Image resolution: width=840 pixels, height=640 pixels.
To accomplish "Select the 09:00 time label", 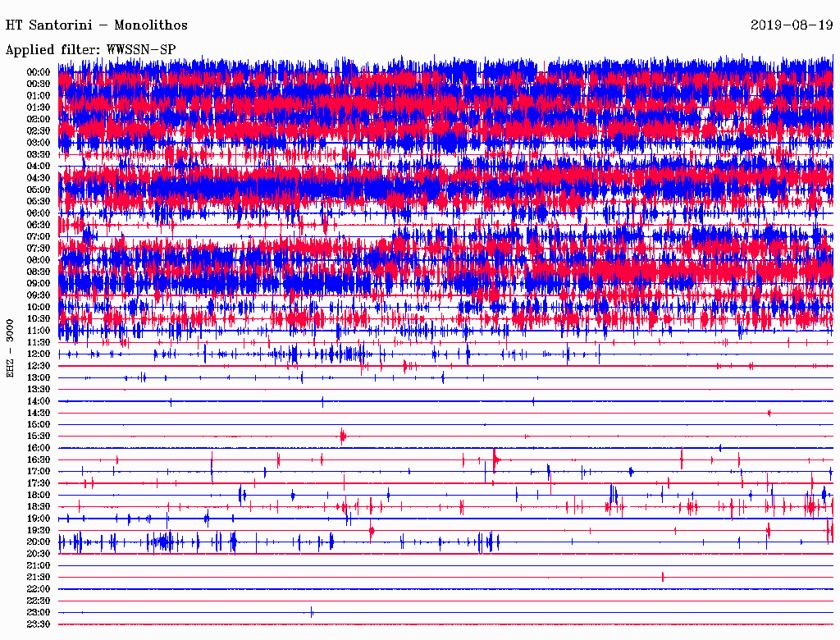I will [x=39, y=284].
